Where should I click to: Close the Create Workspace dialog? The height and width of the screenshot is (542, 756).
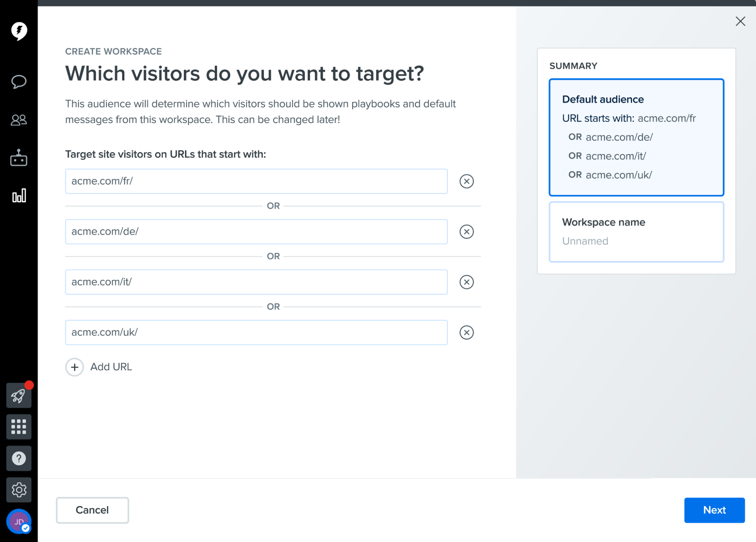tap(740, 21)
